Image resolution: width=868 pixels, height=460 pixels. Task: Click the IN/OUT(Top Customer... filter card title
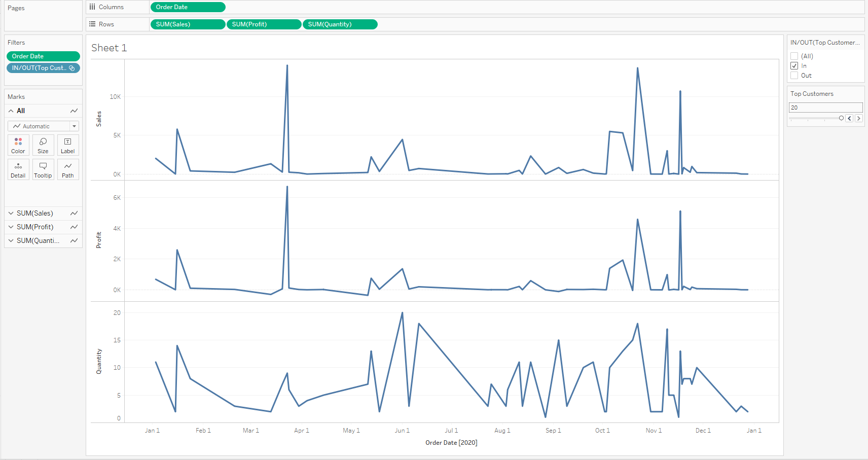pos(825,43)
